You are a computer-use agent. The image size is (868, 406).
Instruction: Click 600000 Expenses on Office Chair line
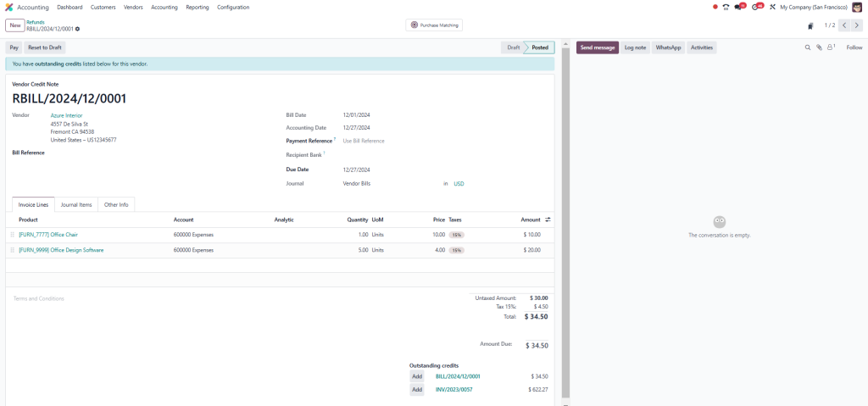pyautogui.click(x=193, y=235)
